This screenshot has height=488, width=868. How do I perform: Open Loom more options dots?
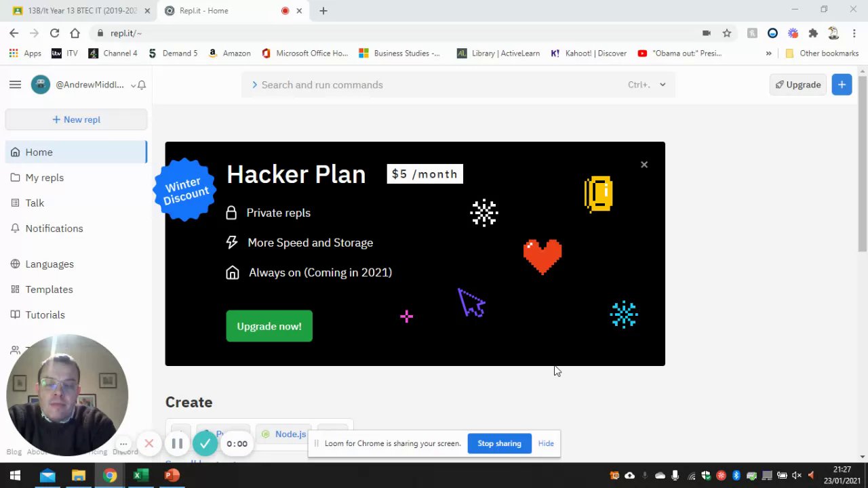pos(123,444)
